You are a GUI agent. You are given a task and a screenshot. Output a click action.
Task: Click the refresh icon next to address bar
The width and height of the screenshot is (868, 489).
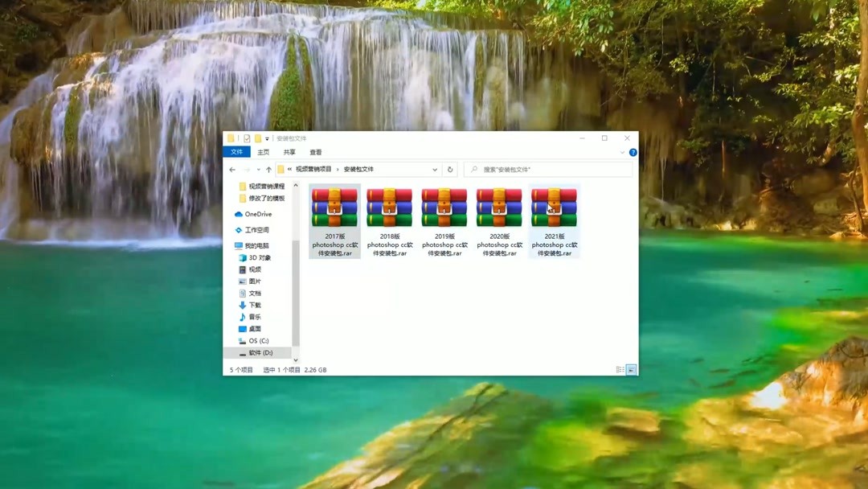(x=450, y=170)
